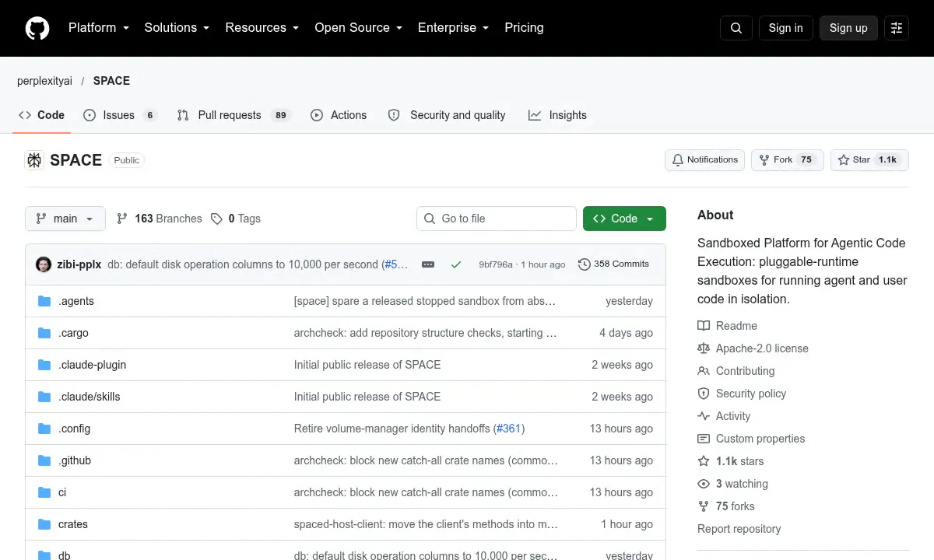This screenshot has height=560, width=934.
Task: Click the GitHub Octocat logo
Action: (x=37, y=28)
